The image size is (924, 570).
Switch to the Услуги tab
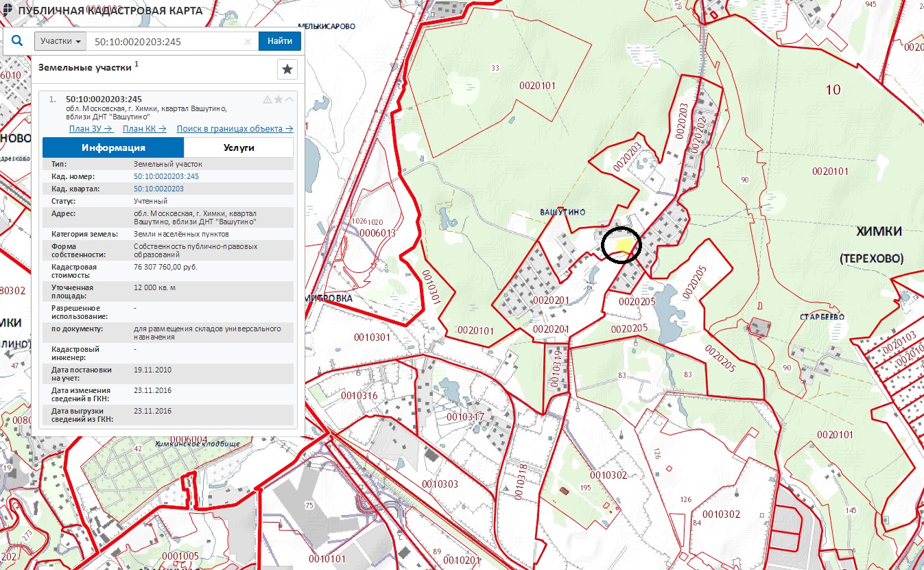[x=239, y=147]
